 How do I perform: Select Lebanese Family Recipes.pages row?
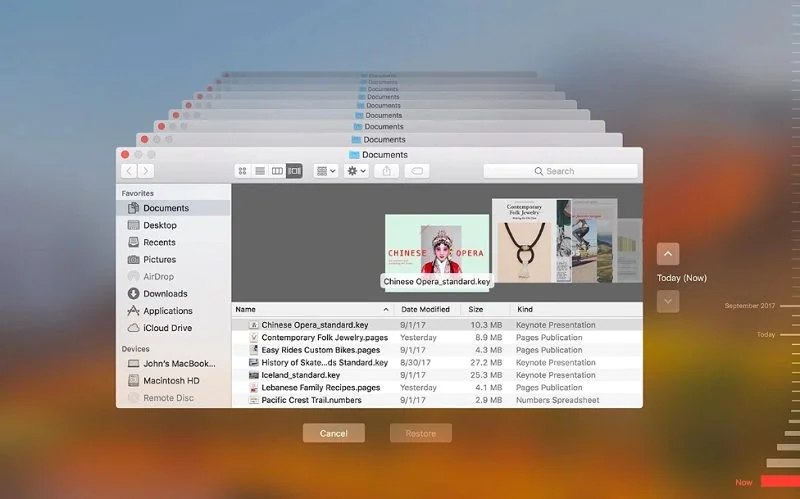[437, 387]
